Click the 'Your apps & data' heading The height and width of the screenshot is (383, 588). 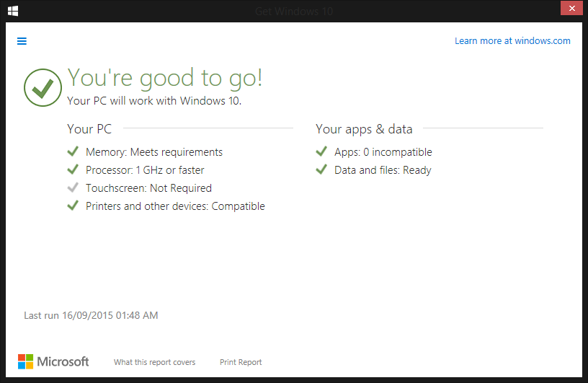[x=364, y=129]
